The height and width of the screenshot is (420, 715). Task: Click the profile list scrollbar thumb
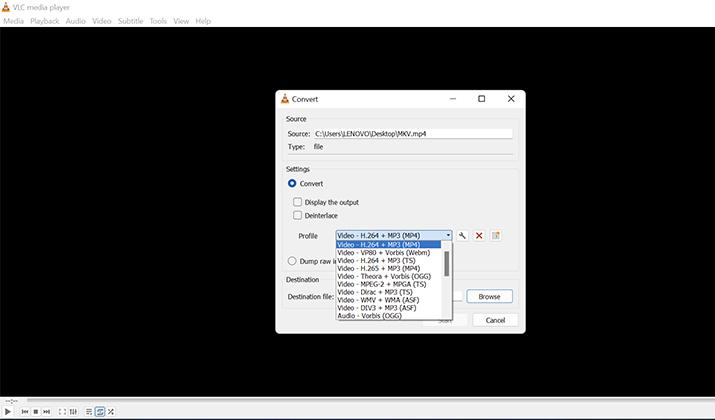(x=446, y=264)
